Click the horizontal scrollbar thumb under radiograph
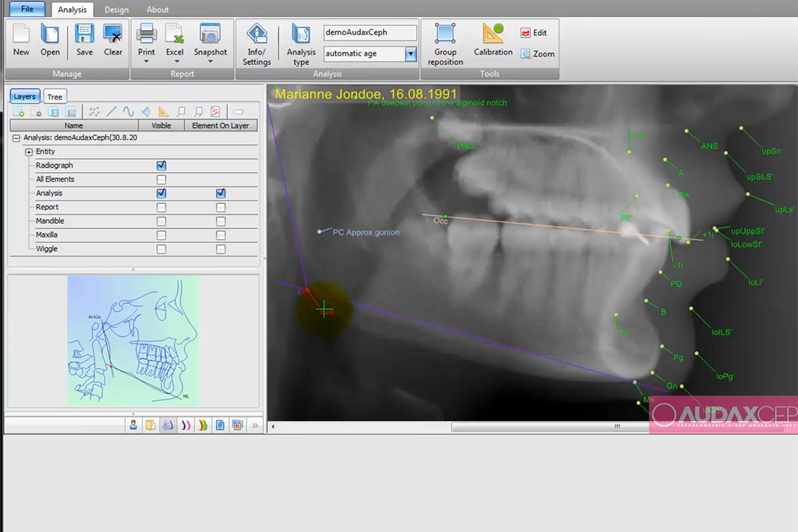The width and height of the screenshot is (798, 532). [617, 426]
